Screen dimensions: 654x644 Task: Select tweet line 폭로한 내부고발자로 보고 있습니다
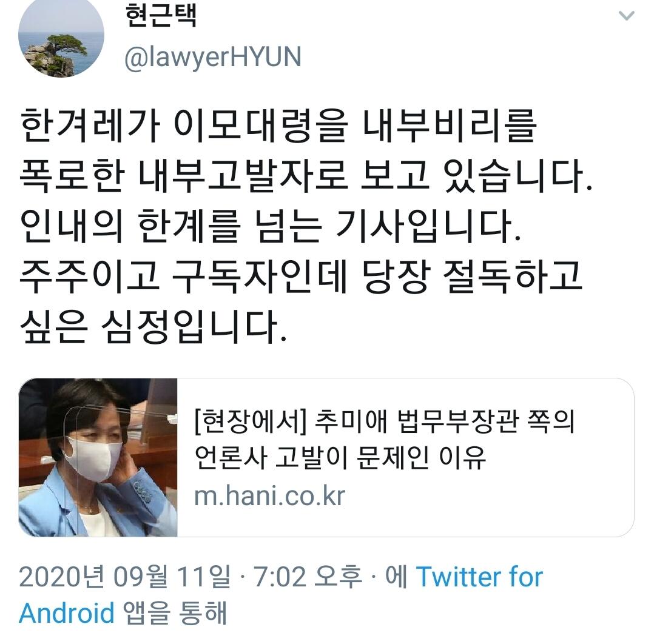[306, 175]
